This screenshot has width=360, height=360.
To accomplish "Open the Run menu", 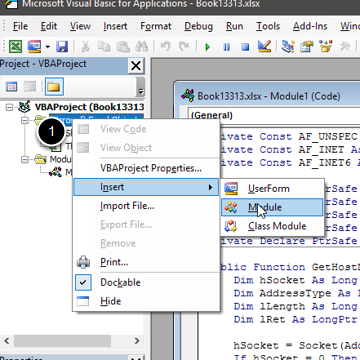I will click(234, 26).
